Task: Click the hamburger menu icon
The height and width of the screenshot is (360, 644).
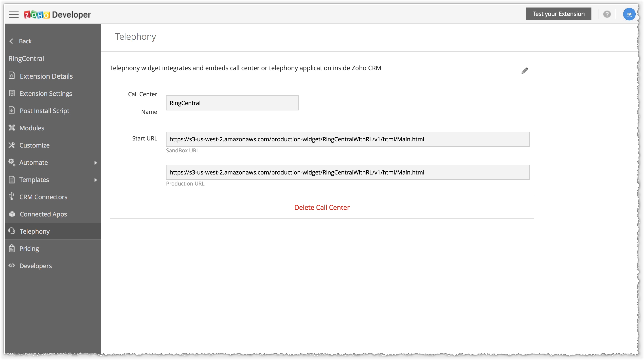Action: [x=13, y=14]
